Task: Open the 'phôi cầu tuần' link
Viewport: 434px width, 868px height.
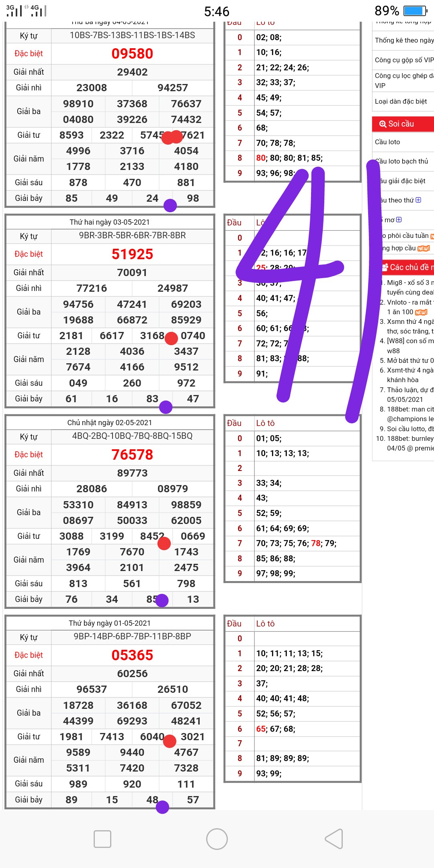Action: tap(405, 235)
